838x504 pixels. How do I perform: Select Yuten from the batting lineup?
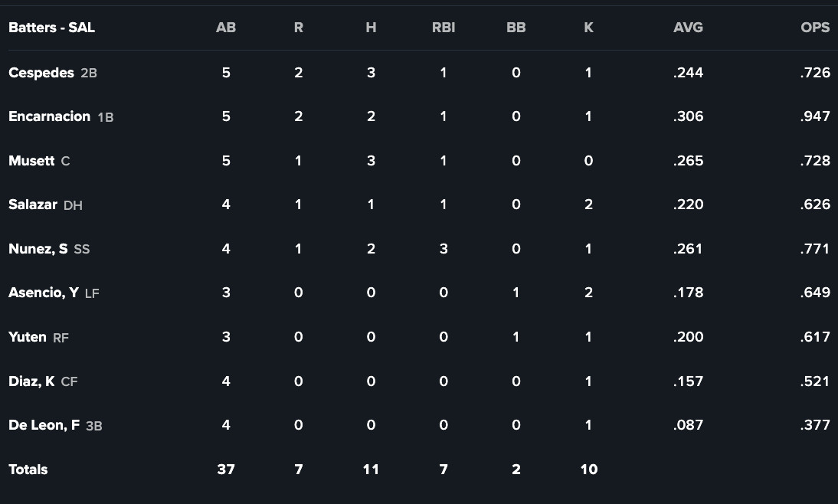coord(28,337)
